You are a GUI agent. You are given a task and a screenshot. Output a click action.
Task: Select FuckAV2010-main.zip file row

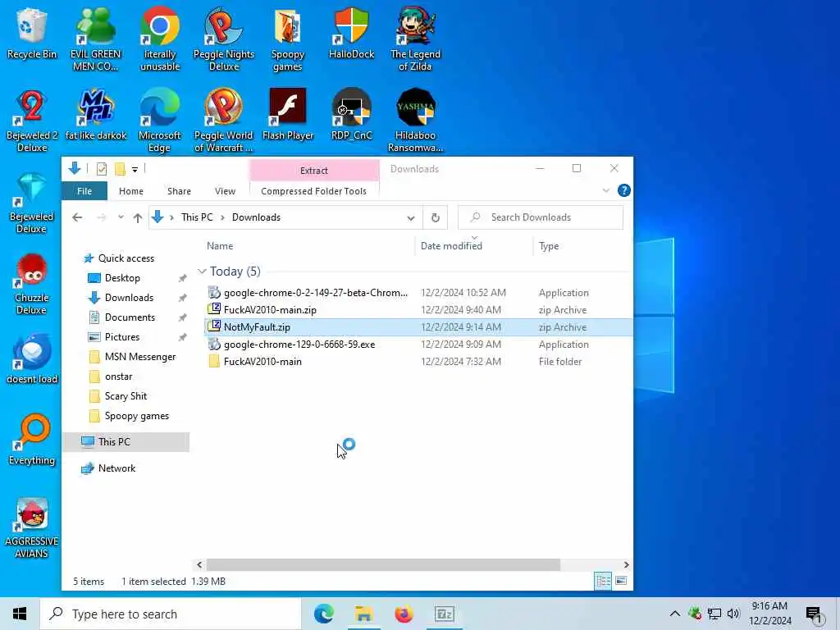coord(418,309)
